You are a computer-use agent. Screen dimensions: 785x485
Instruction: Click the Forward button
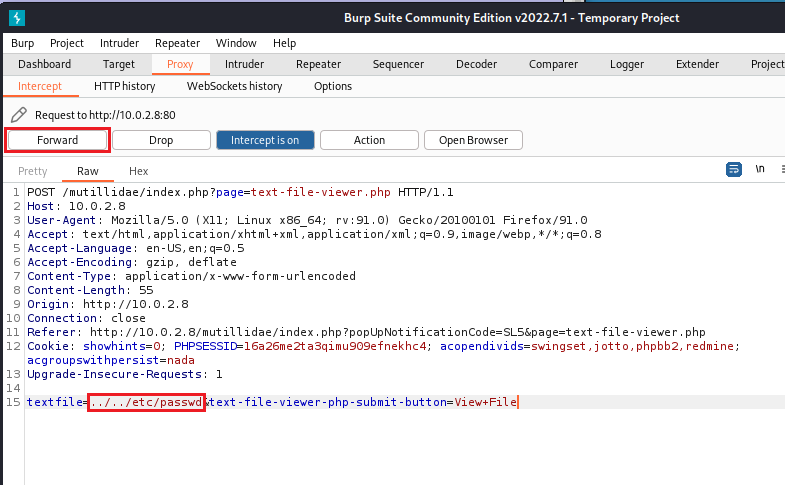[58, 140]
